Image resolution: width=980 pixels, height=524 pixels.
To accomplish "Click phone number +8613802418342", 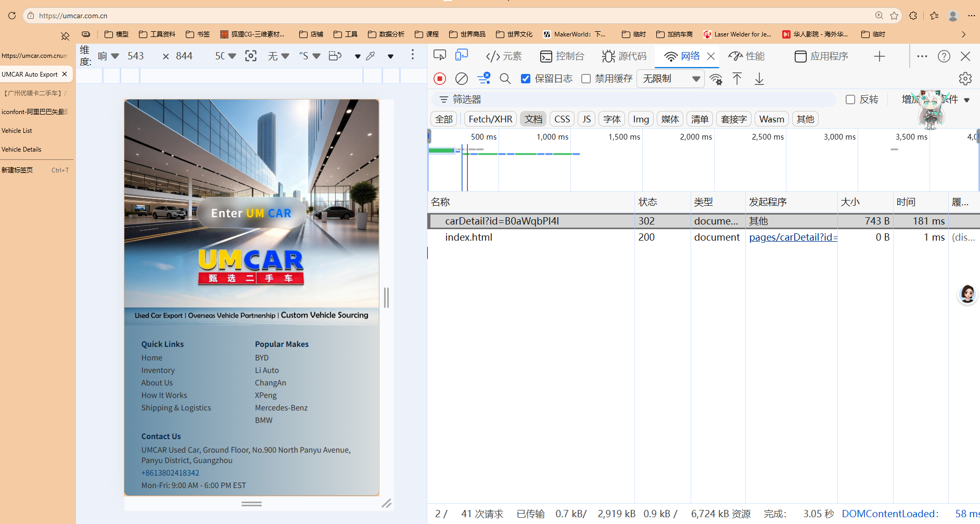I will (x=170, y=473).
